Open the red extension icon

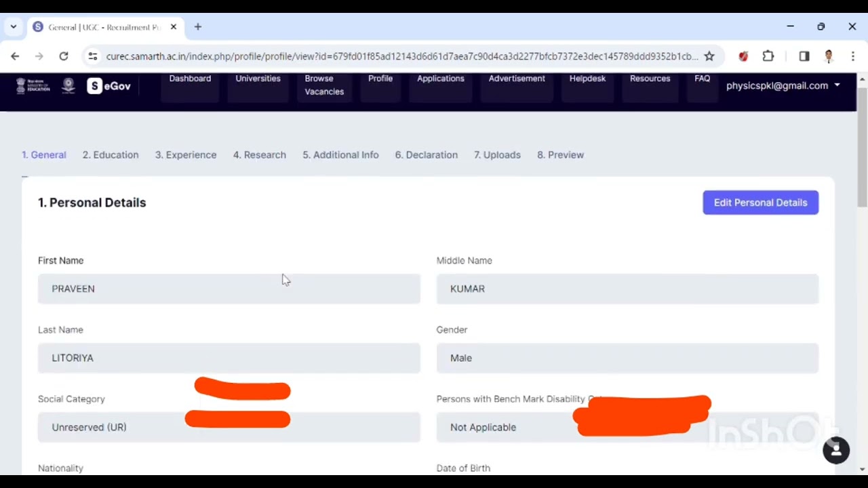[743, 56]
